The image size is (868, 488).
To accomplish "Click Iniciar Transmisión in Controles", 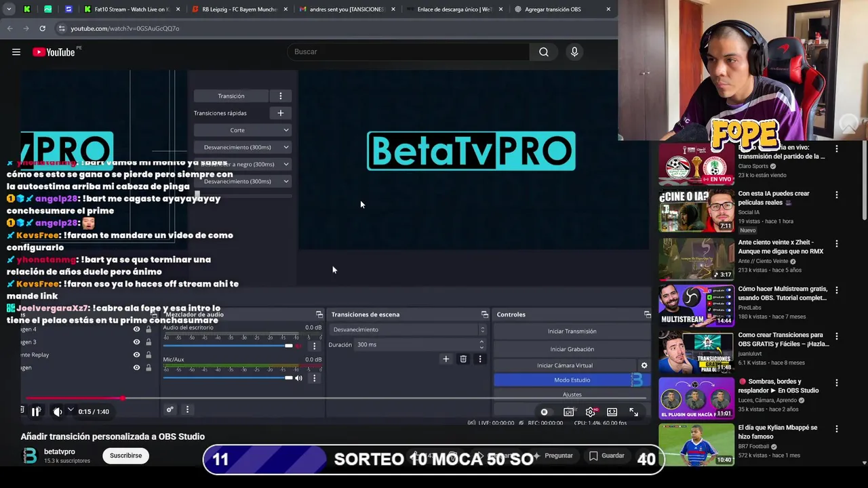I will pos(572,331).
